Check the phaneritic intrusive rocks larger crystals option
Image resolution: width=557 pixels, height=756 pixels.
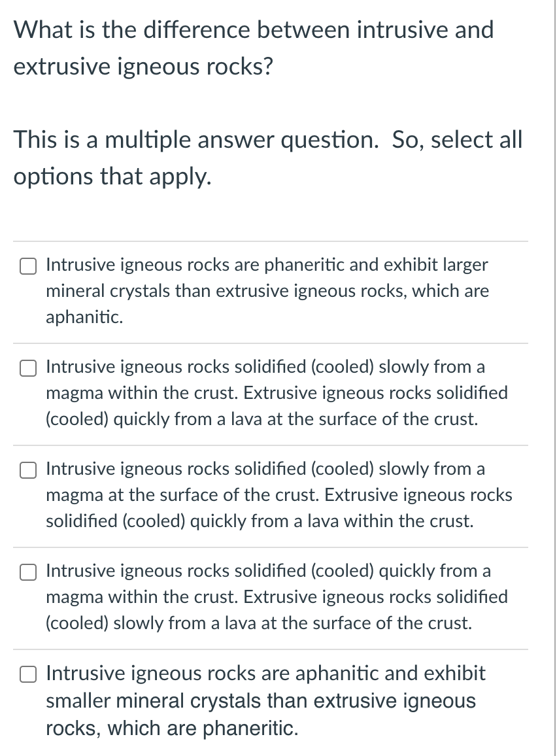pyautogui.click(x=28, y=267)
